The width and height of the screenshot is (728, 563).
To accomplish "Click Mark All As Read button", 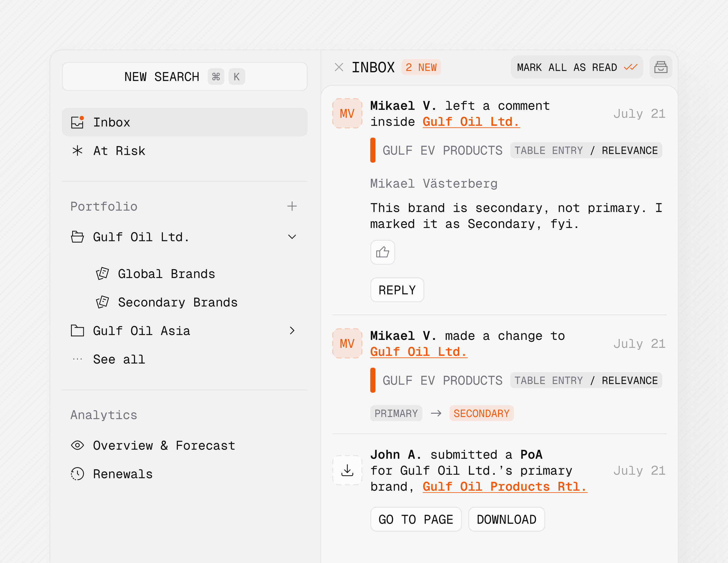I will pos(576,67).
